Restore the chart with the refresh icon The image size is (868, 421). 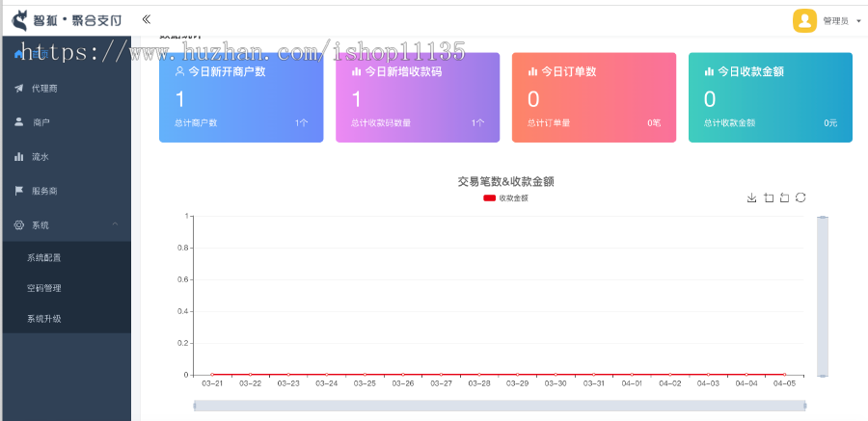tap(800, 197)
